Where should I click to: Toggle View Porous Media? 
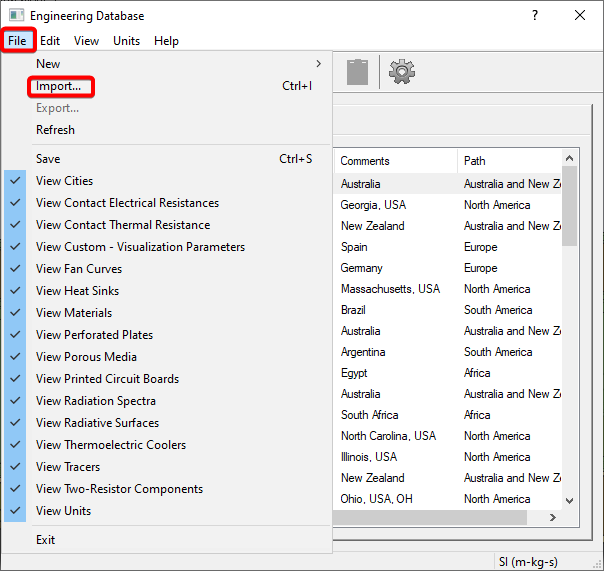click(168, 356)
